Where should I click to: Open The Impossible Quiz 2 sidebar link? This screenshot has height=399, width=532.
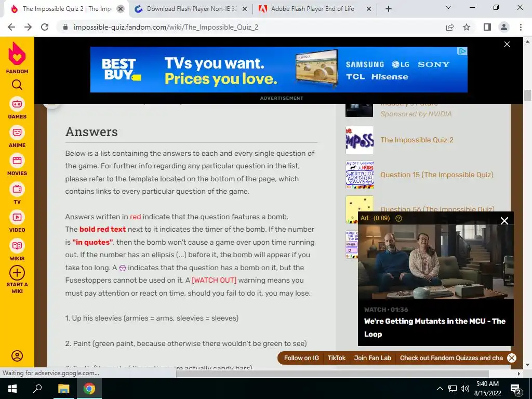pyautogui.click(x=417, y=140)
